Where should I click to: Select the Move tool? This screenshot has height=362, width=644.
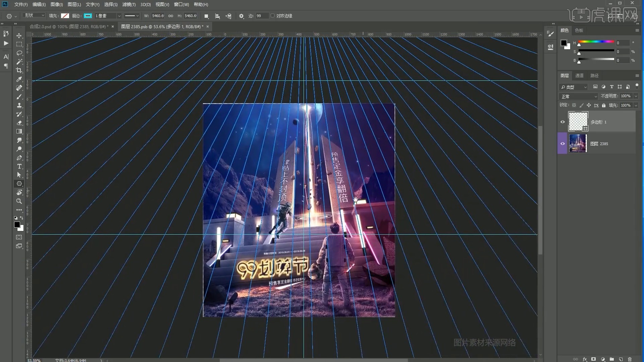[19, 36]
